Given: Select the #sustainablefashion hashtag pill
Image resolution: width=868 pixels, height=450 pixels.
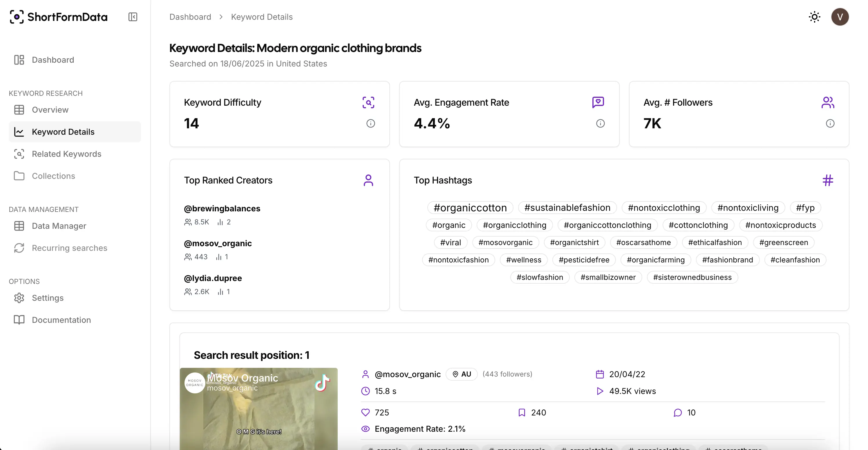Looking at the screenshot, I should coord(567,208).
